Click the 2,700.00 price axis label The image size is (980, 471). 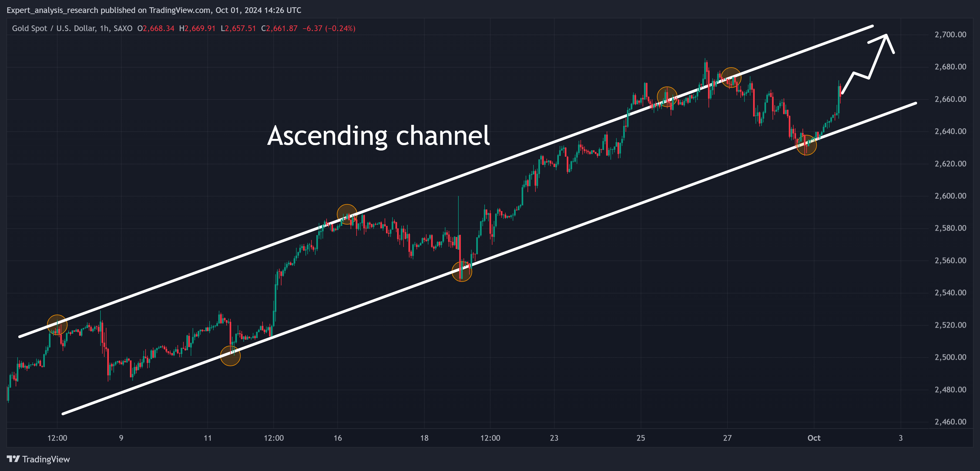pos(950,35)
